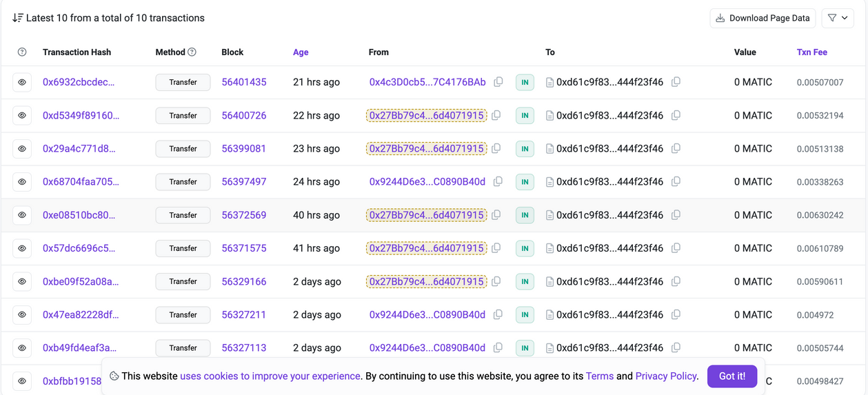
Task: Click the question mark icon in the first column header
Action: click(22, 52)
